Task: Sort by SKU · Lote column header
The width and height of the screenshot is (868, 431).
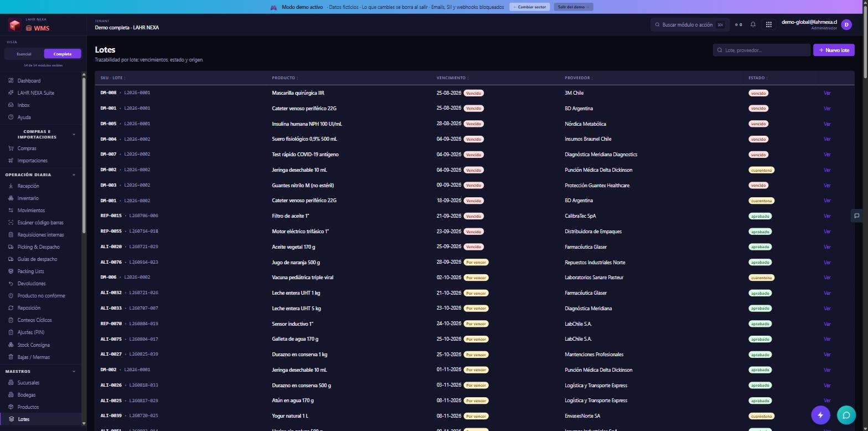Action: (x=113, y=78)
